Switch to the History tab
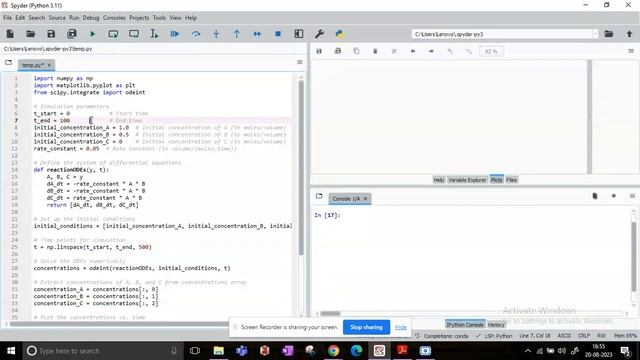 (496, 325)
